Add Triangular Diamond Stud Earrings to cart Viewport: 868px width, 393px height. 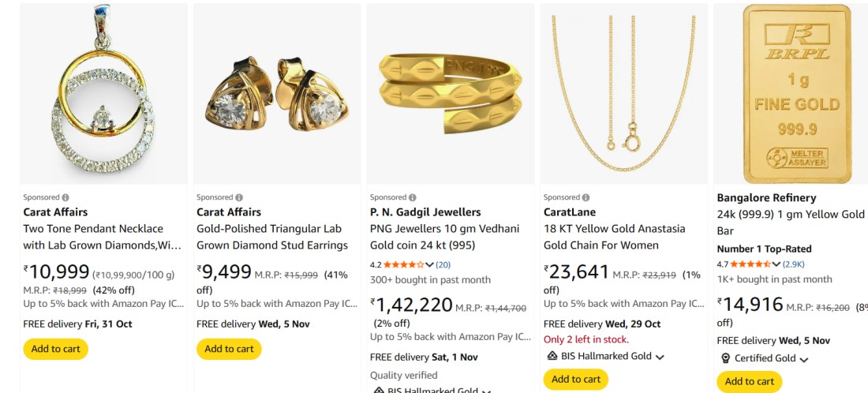229,349
